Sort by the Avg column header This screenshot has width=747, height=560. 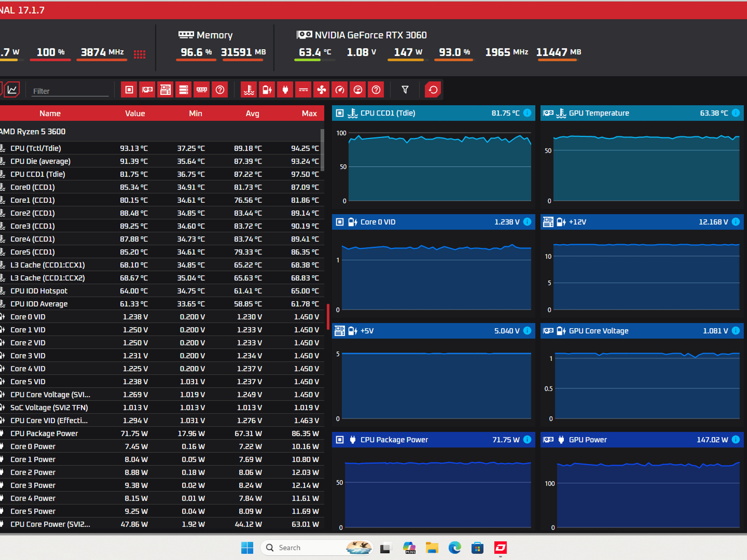click(x=252, y=113)
